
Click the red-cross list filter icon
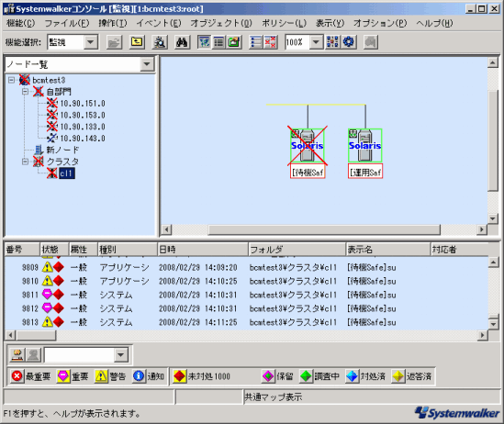(271, 42)
